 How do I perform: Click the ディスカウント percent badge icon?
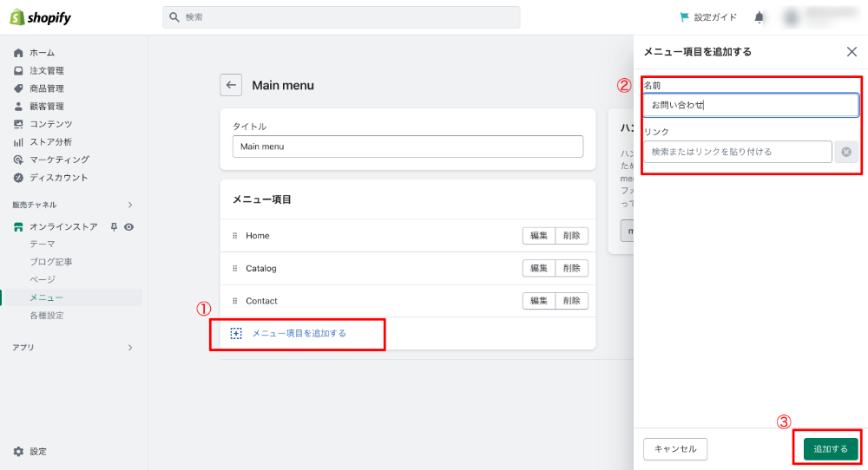tap(18, 178)
